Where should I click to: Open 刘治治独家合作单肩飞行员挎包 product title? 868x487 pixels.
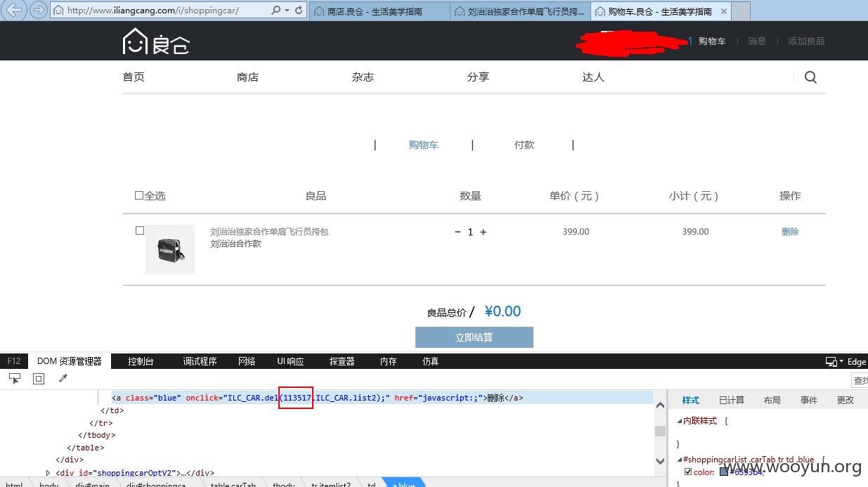pos(269,231)
